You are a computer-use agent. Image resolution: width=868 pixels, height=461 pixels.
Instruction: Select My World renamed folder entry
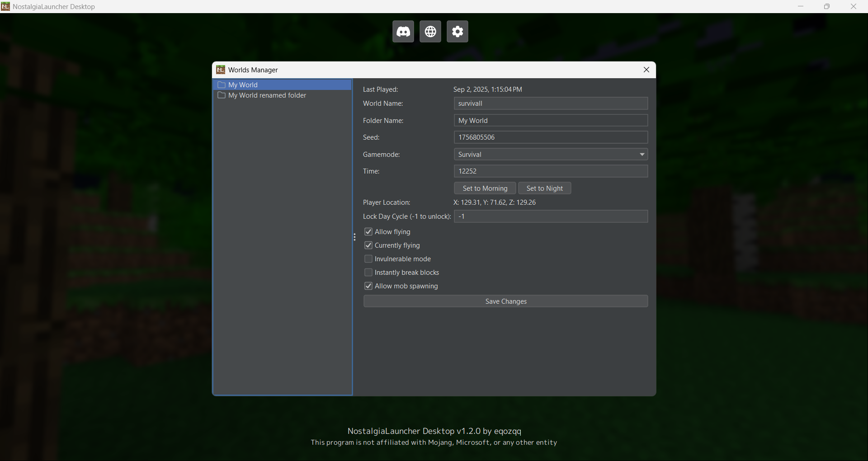[282, 95]
